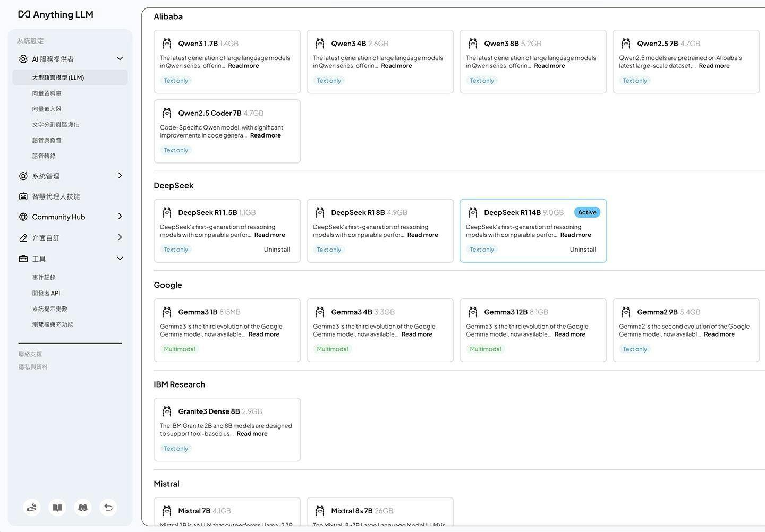
Task: Uninstall the DeepSeek R1 14B model
Action: 583,250
